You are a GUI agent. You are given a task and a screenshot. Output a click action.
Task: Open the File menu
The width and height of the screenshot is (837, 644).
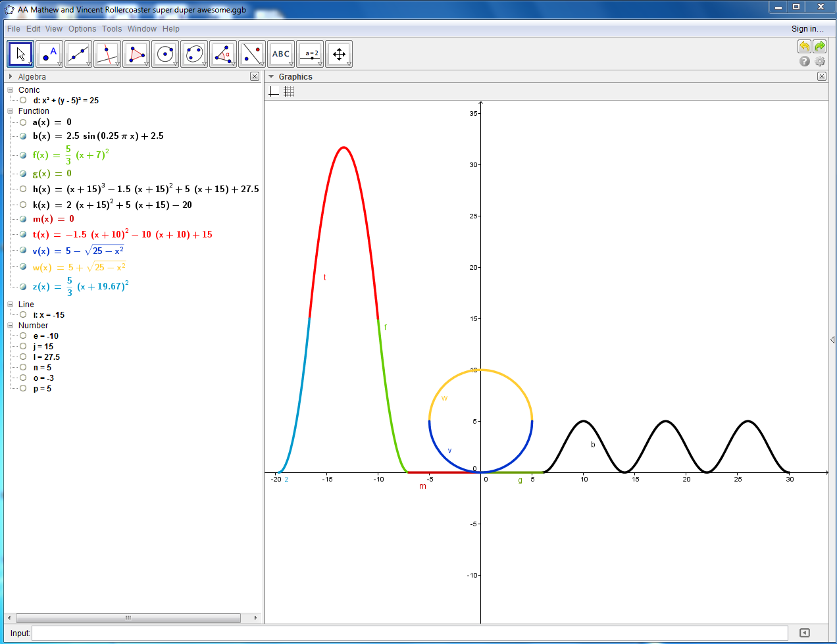click(x=13, y=29)
